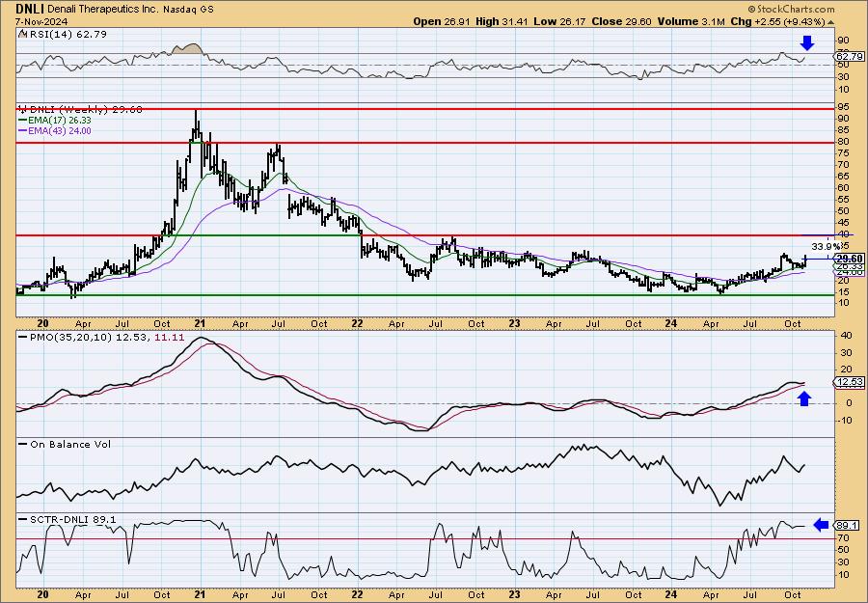The width and height of the screenshot is (868, 603).
Task: Click the purple EMA(43) legend line sample
Action: point(23,131)
